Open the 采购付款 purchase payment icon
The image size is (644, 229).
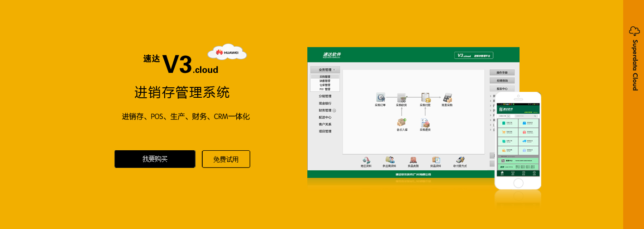[x=425, y=97]
